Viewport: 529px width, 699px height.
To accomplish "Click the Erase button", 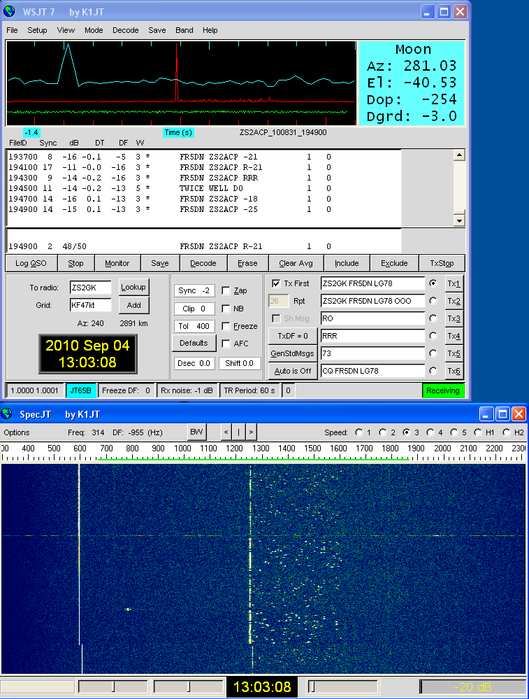I will [x=247, y=263].
